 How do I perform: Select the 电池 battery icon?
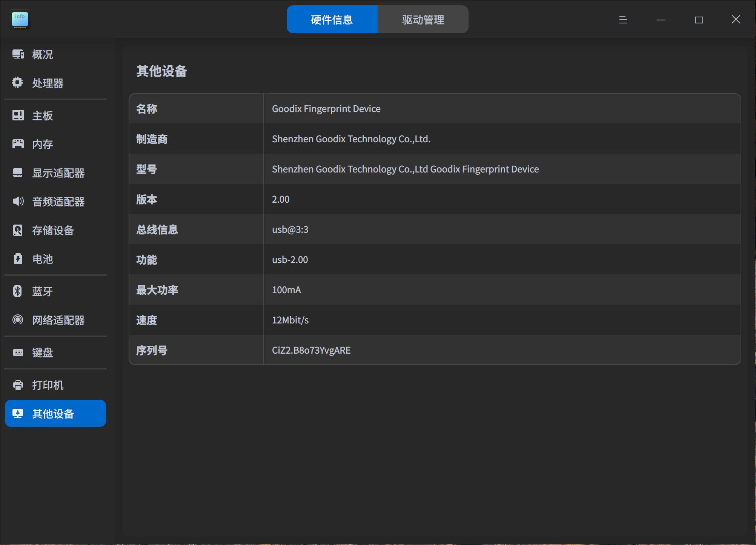click(18, 259)
